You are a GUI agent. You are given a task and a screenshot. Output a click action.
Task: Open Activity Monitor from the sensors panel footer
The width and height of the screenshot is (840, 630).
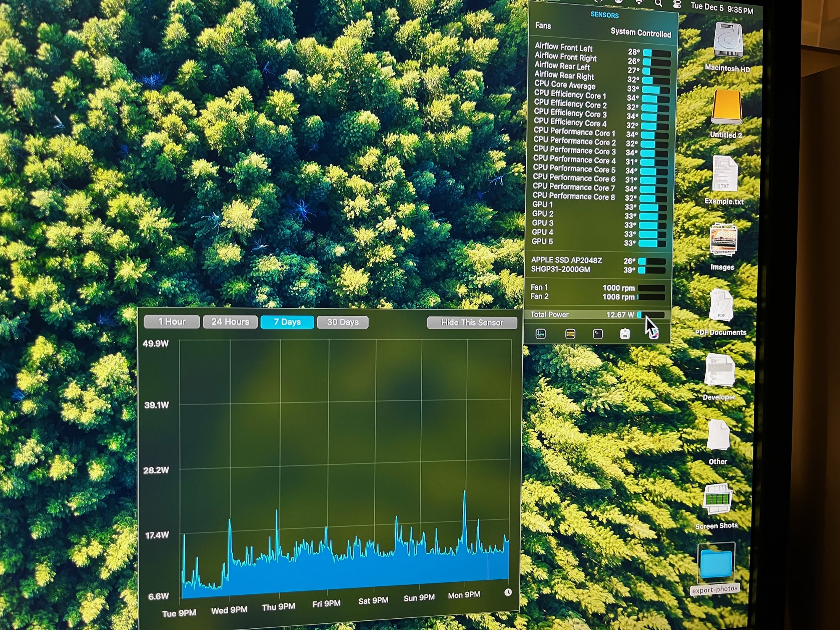click(x=541, y=334)
